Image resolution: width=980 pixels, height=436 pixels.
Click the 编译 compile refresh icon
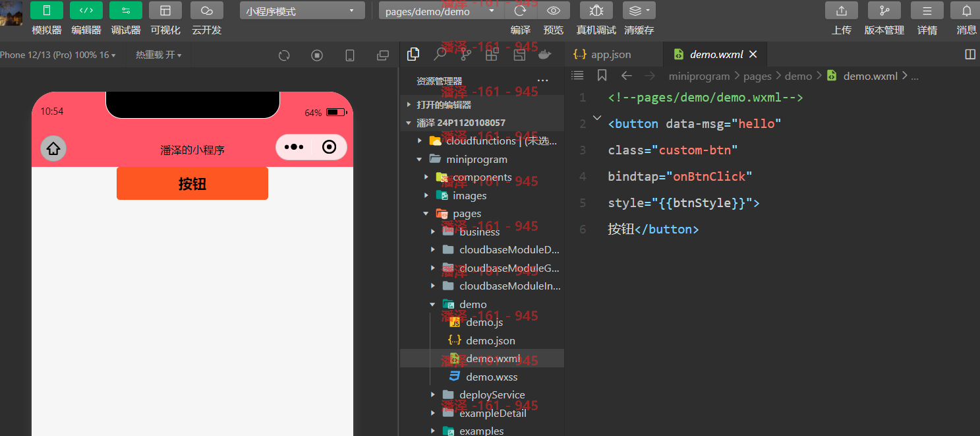521,11
